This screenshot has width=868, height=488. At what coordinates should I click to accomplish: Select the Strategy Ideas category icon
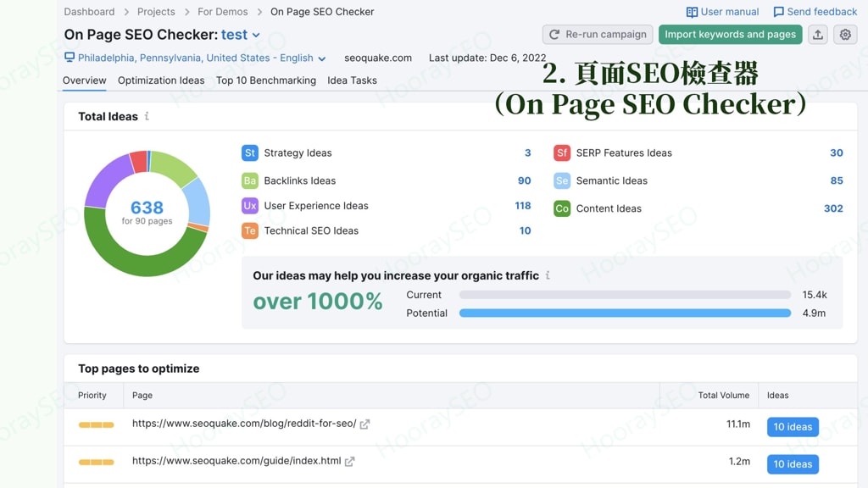click(250, 152)
